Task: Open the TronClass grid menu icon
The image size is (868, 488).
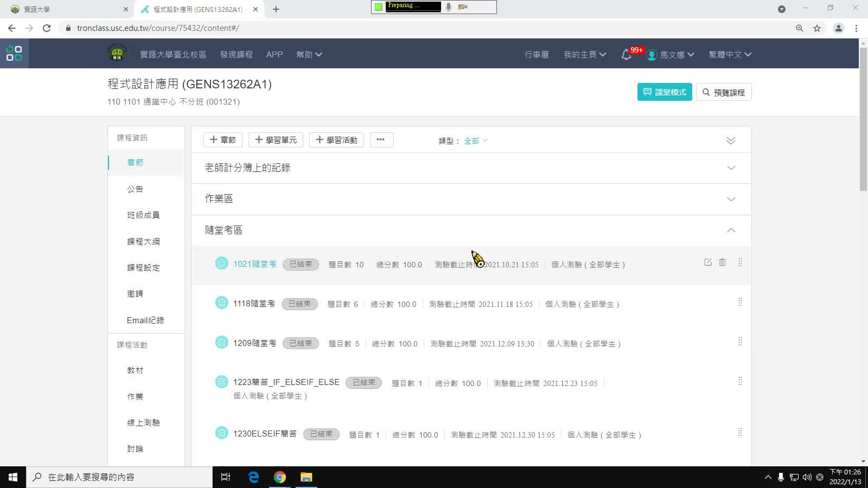Action: (x=14, y=53)
